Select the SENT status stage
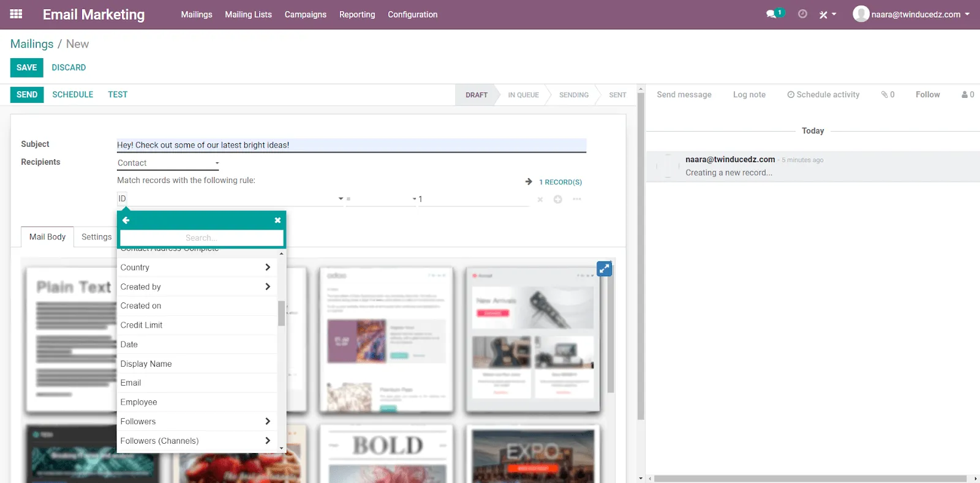980x483 pixels. (x=617, y=95)
